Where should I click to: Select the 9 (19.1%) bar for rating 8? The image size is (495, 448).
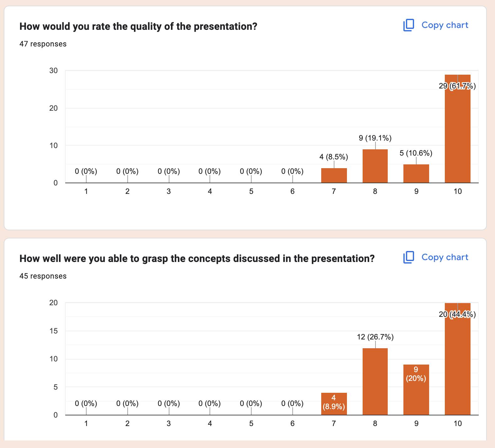[375, 166]
